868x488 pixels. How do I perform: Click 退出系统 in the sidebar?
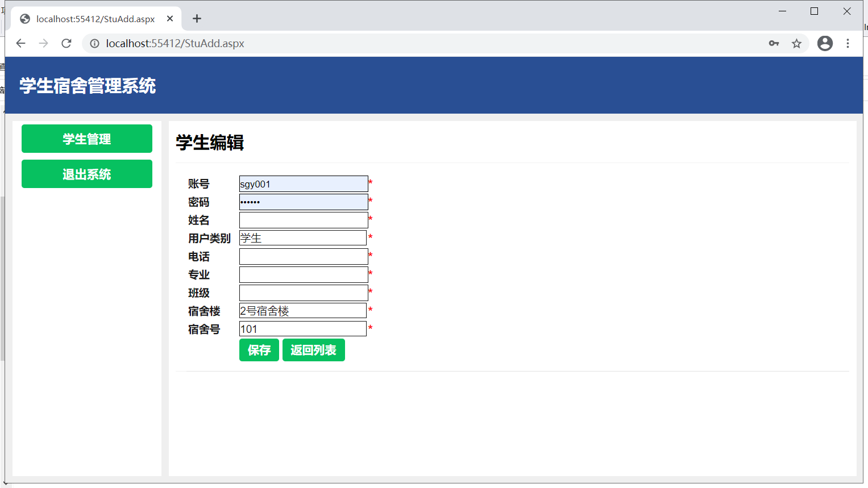[87, 174]
